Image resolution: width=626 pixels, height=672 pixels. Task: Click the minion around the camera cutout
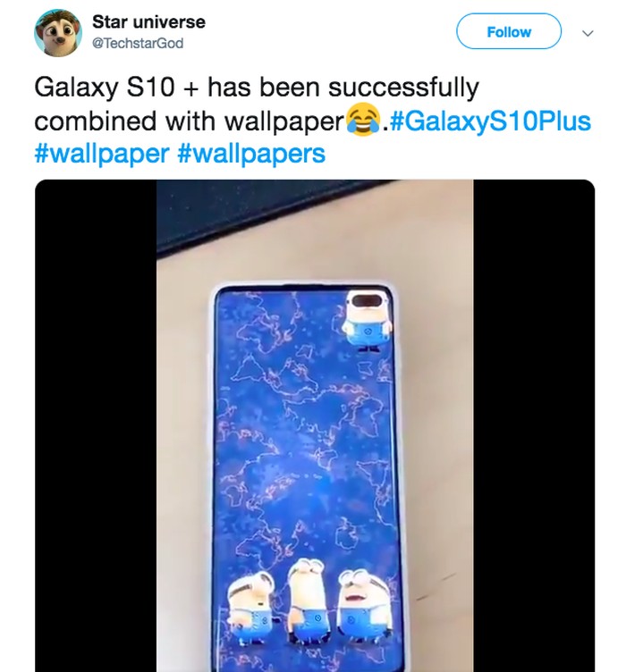tap(368, 318)
